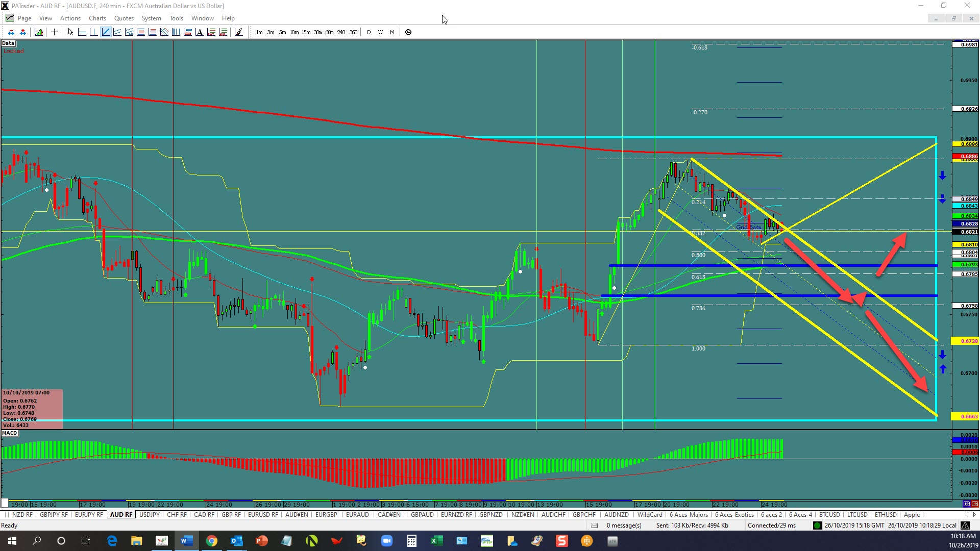The height and width of the screenshot is (551, 980).
Task: Click the Data label on chart
Action: pos(8,43)
